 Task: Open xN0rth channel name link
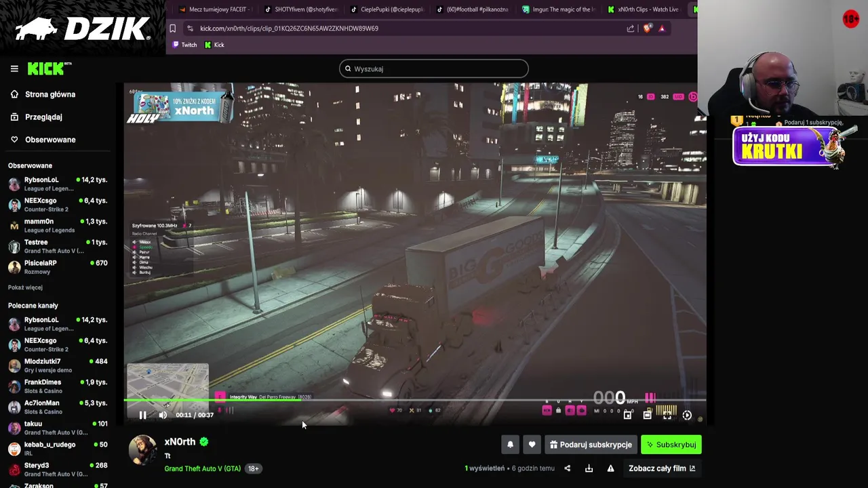(x=180, y=441)
